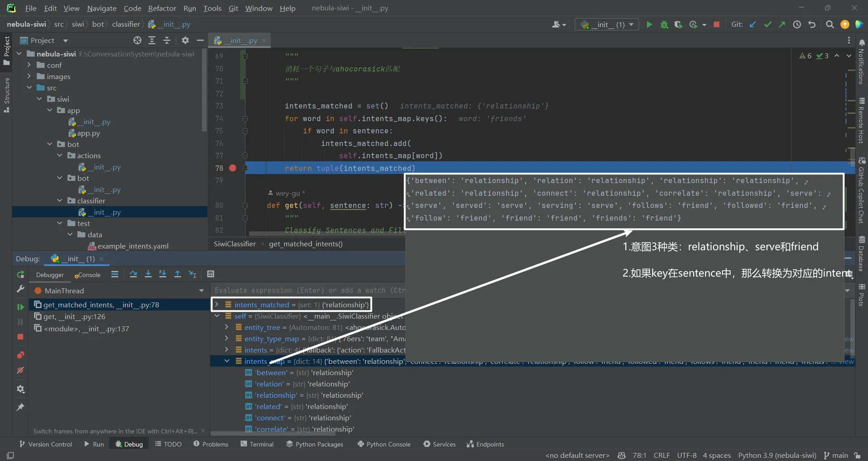Expand entity_tree variable
This screenshot has height=461, width=868.
pos(226,327)
